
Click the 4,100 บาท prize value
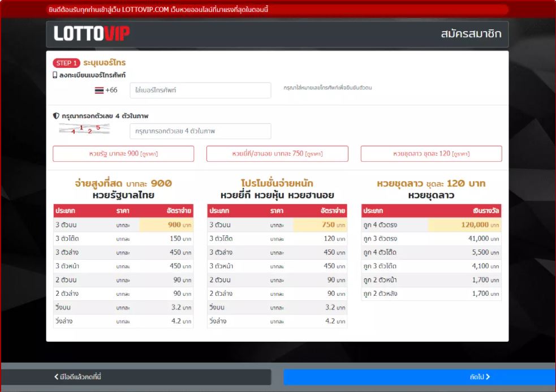[x=485, y=266]
